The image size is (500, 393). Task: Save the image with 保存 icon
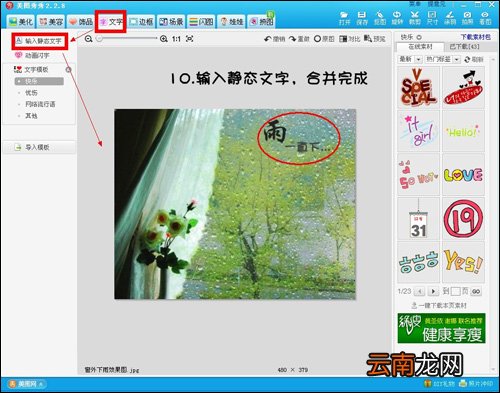[x=362, y=18]
